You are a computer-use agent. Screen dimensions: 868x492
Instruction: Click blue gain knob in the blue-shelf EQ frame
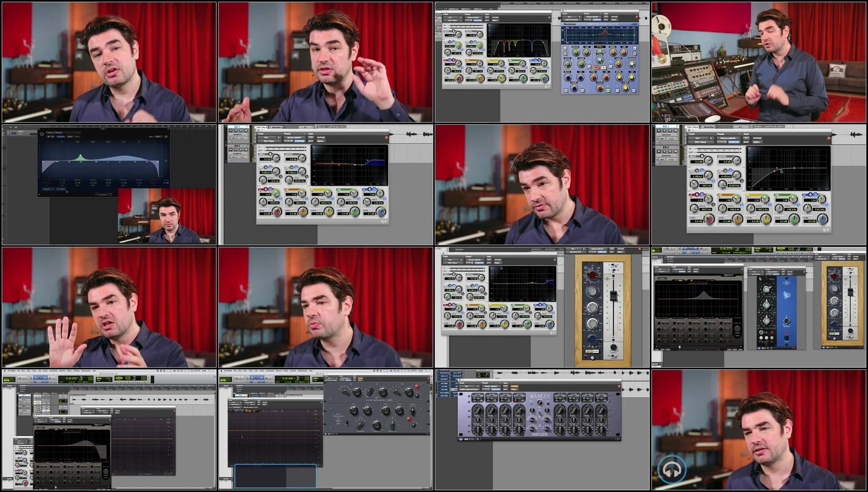(x=380, y=212)
